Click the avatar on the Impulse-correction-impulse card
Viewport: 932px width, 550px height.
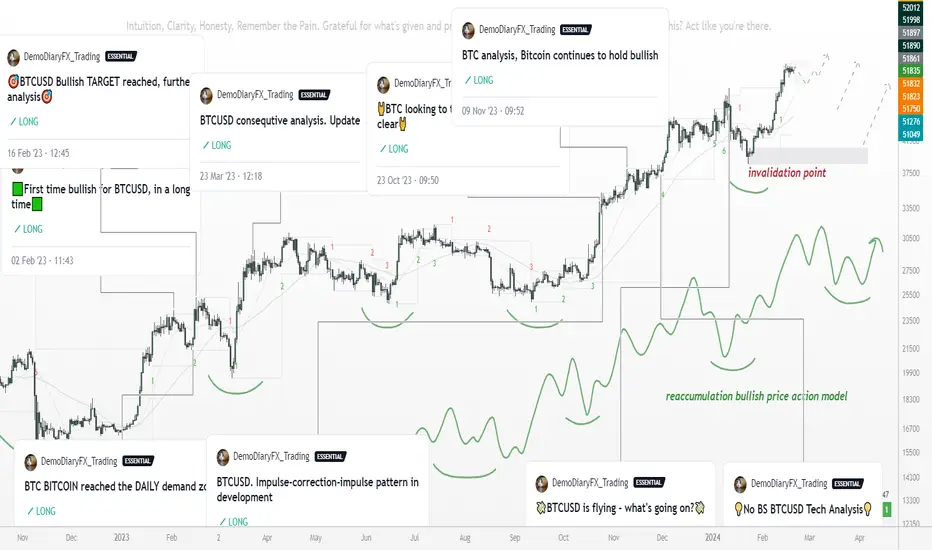pos(223,457)
